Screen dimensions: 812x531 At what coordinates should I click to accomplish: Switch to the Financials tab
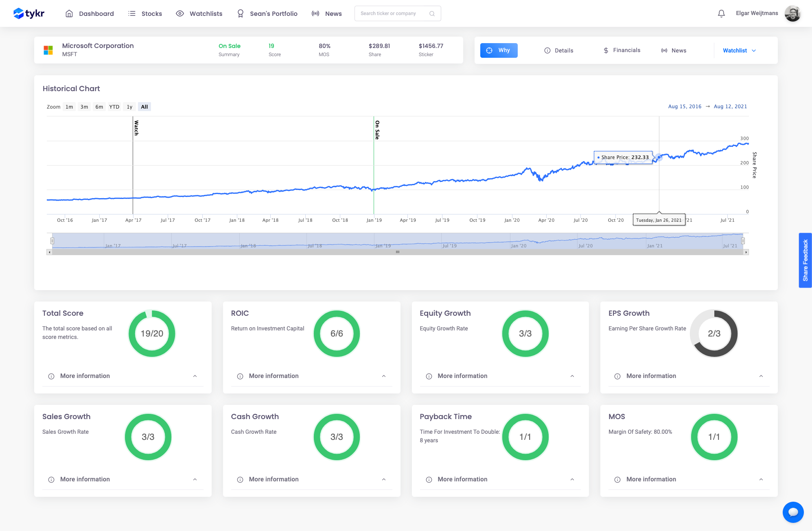click(x=622, y=50)
